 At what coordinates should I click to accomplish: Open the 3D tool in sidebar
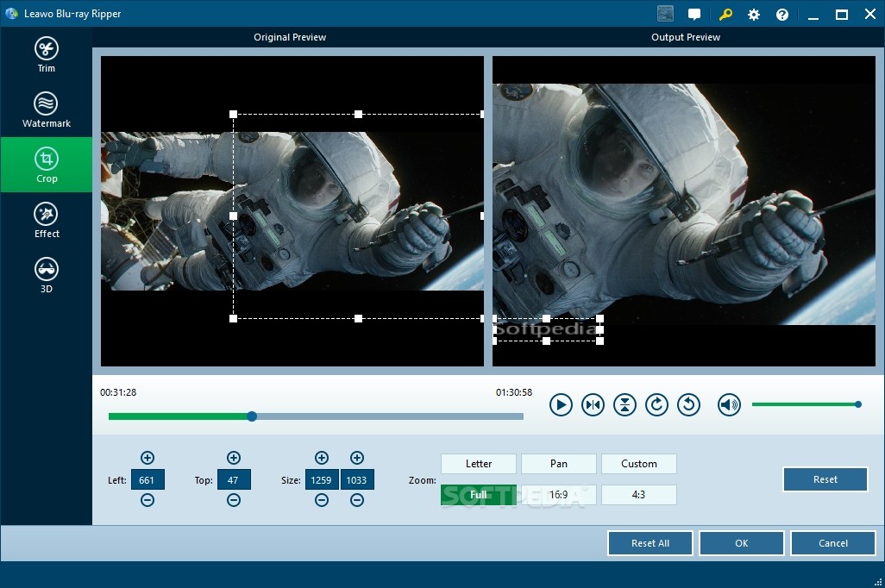point(47,275)
